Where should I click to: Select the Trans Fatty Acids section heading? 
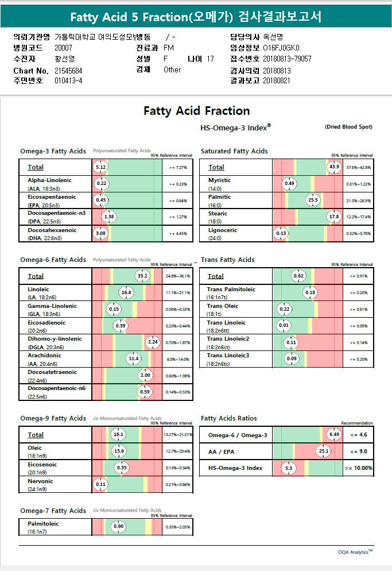tap(228, 260)
